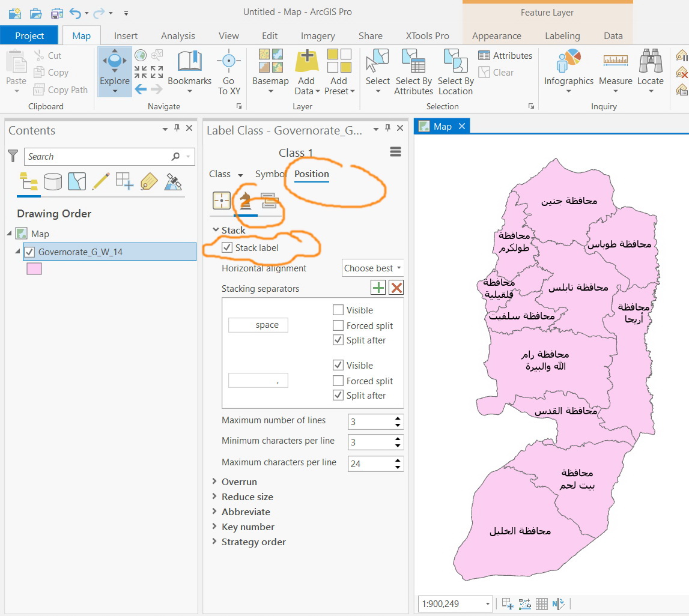Viewport: 689px width, 616px height.
Task: Open the Attributes pane
Action: click(x=505, y=56)
